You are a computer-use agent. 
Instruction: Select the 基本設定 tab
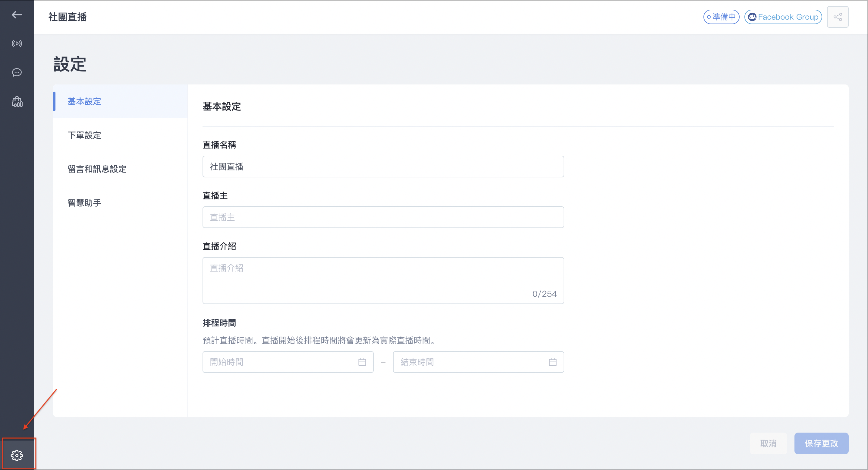pos(120,101)
